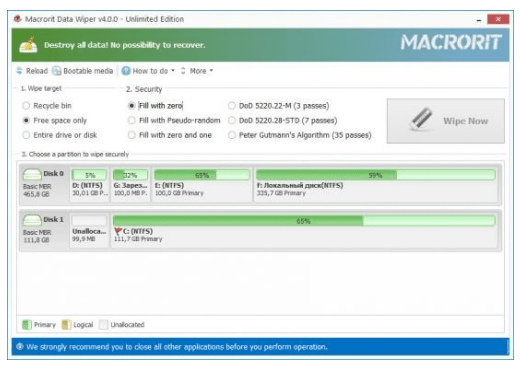Expand the More dropdown arrow
The width and height of the screenshot is (520, 368).
pos(211,71)
